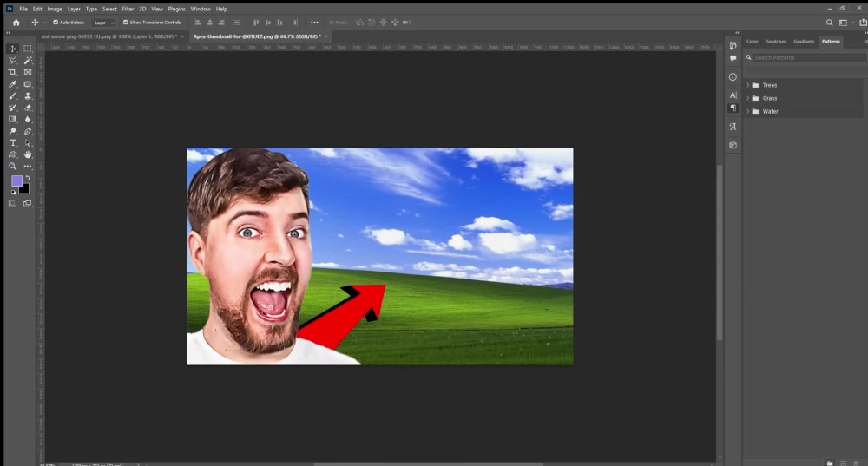Open the 3D panel cube icon
Image resolution: width=868 pixels, height=466 pixels.
pyautogui.click(x=733, y=145)
